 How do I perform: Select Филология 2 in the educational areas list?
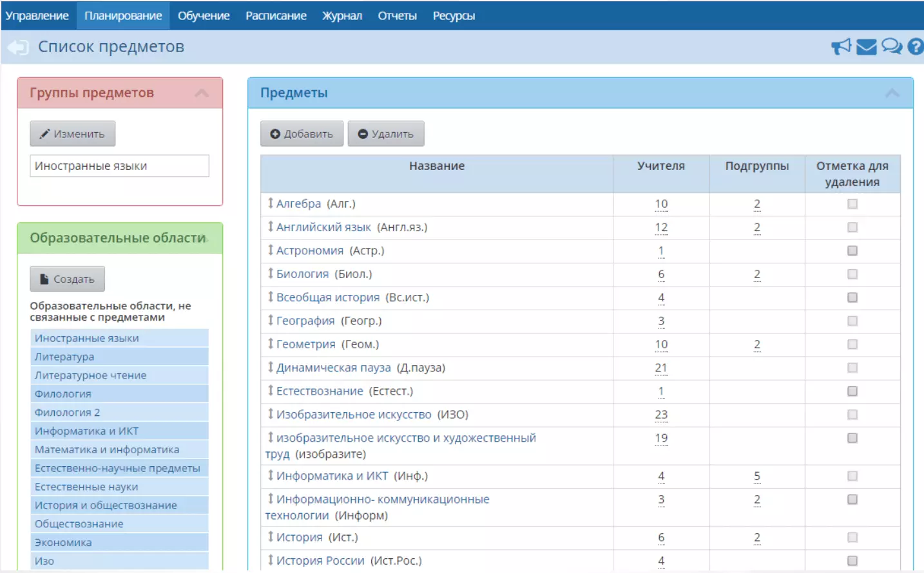119,413
